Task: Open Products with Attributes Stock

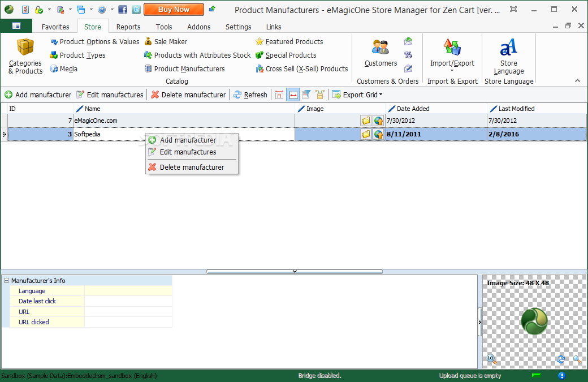Action: [197, 55]
